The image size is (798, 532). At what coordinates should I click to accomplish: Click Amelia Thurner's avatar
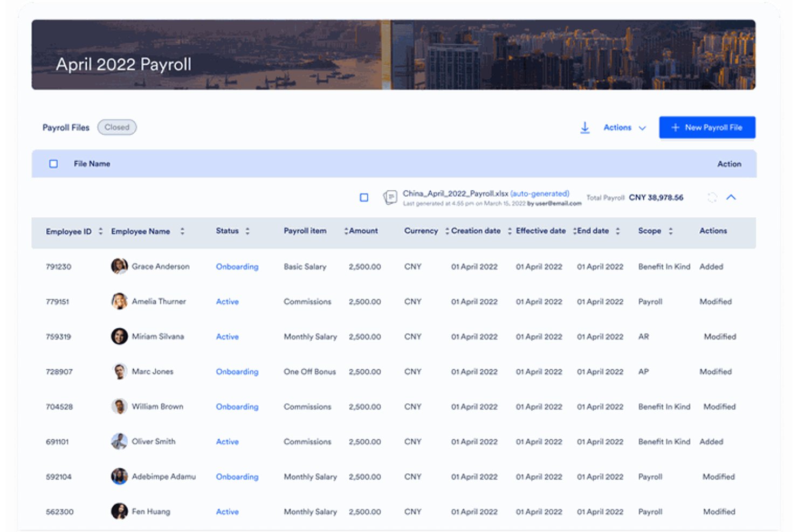coord(119,301)
